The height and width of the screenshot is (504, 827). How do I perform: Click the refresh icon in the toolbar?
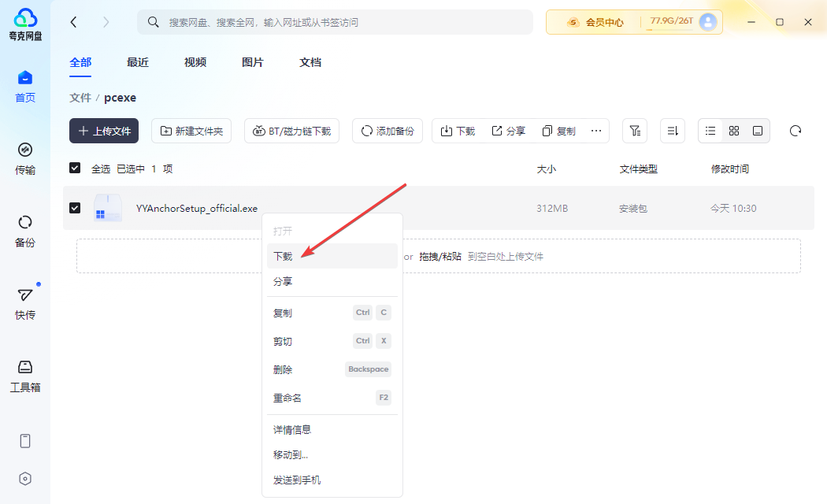coord(796,131)
